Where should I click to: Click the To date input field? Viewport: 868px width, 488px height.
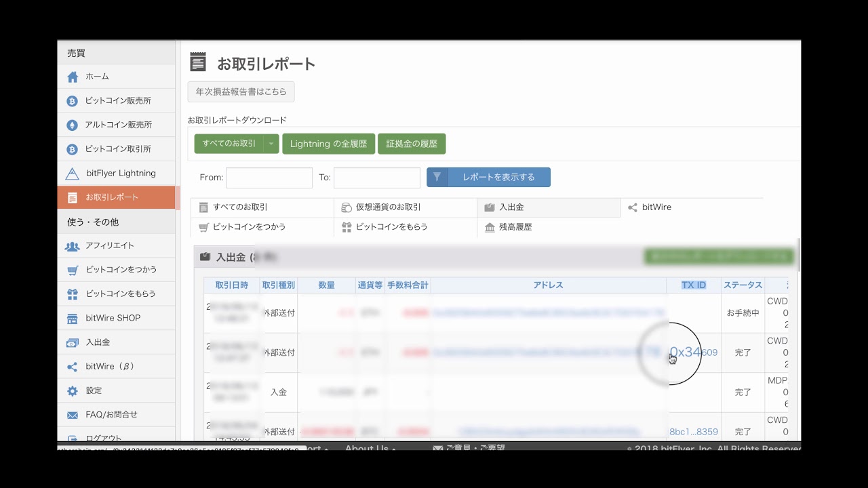[377, 178]
